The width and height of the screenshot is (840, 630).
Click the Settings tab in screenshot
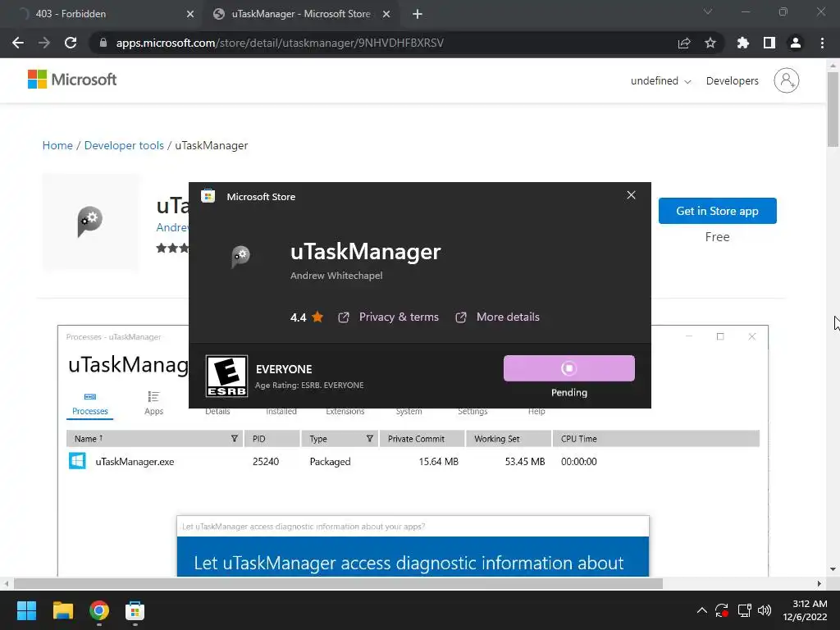click(472, 412)
